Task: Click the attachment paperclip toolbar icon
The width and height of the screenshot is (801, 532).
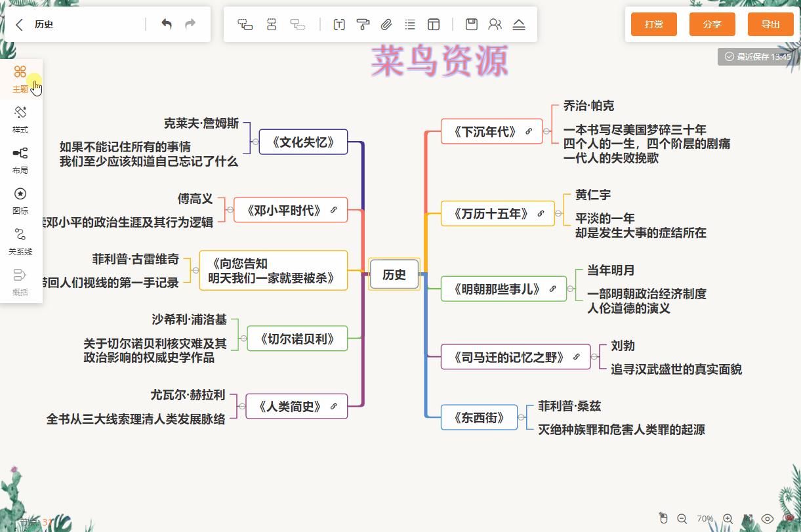Action: tap(386, 24)
